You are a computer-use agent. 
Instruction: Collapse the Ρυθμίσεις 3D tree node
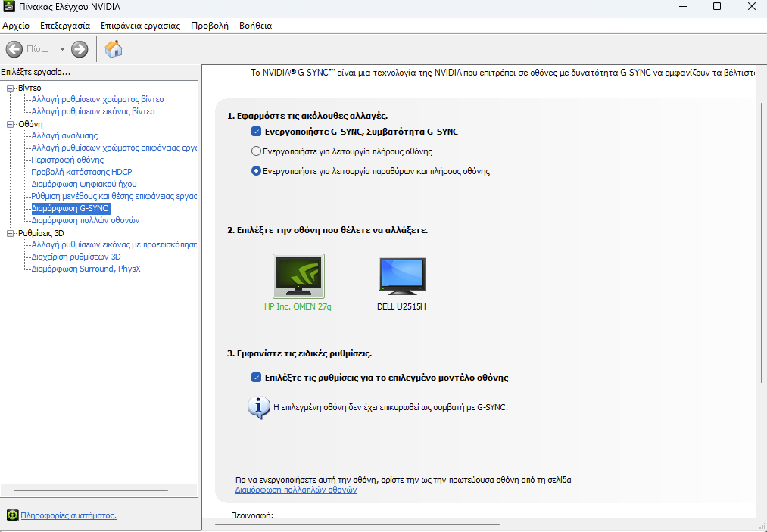[x=10, y=233]
